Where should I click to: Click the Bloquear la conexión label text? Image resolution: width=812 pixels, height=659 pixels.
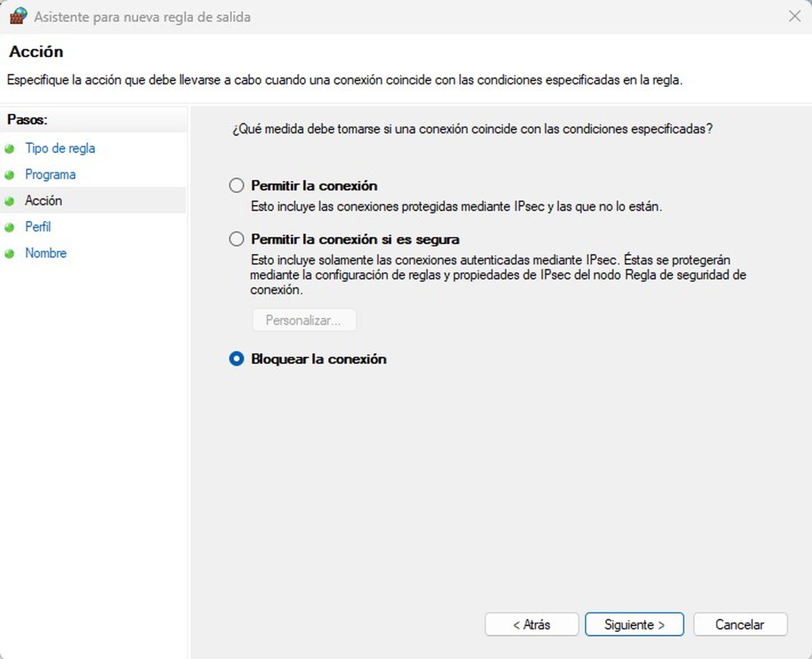[319, 359]
